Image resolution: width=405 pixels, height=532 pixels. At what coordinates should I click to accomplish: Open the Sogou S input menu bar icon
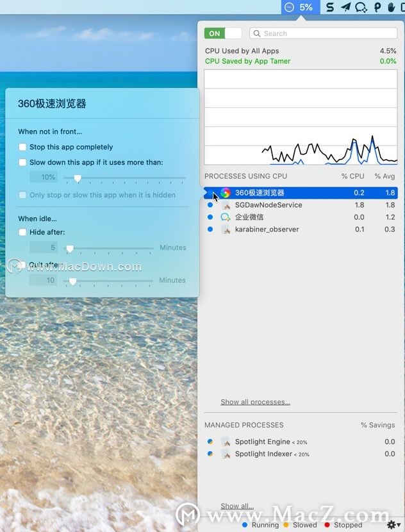tap(329, 7)
